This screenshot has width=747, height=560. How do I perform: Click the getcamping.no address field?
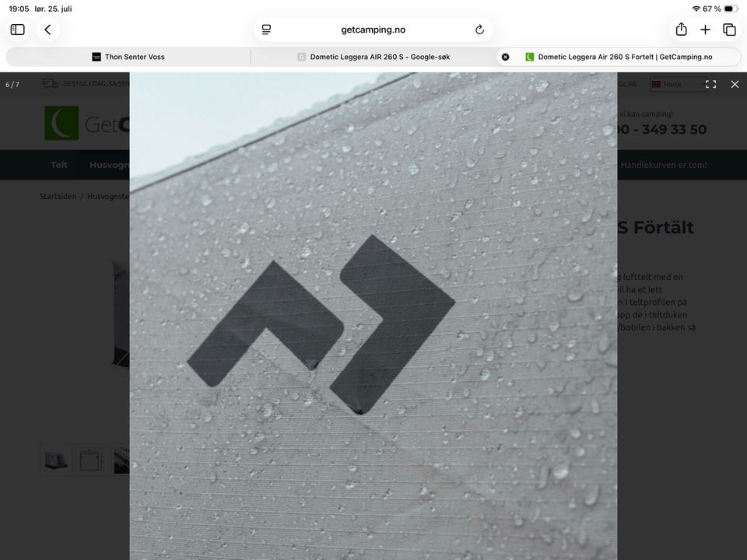373,30
